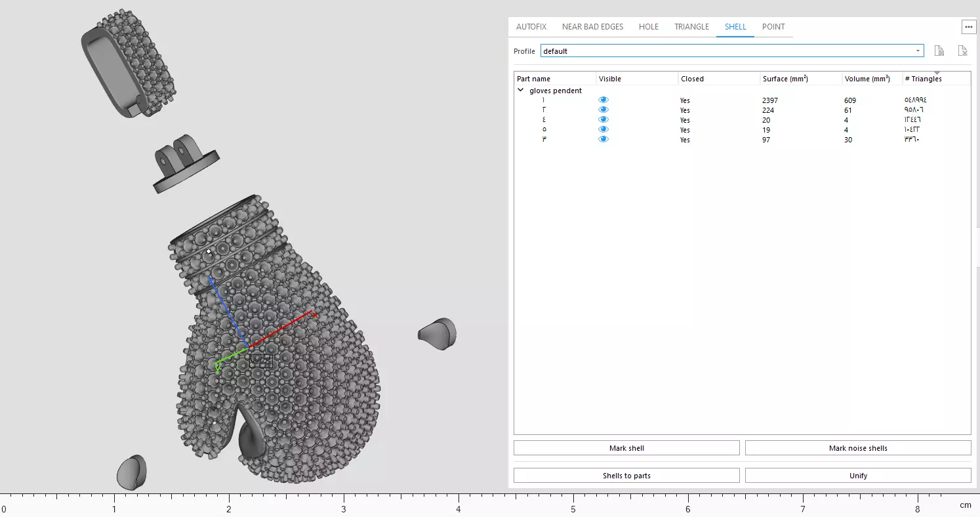The image size is (980, 517).
Task: Toggle visibility of shell with surface 224
Action: (x=603, y=110)
